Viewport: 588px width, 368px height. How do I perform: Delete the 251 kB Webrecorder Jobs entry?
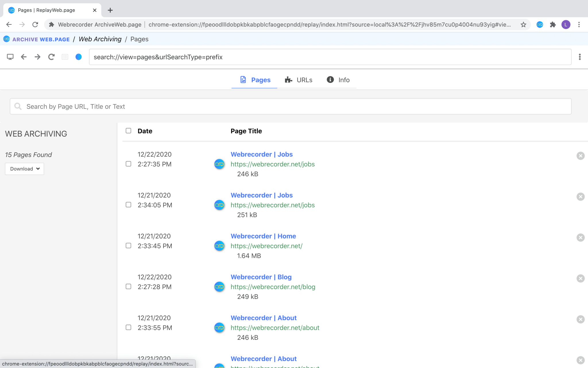click(581, 197)
